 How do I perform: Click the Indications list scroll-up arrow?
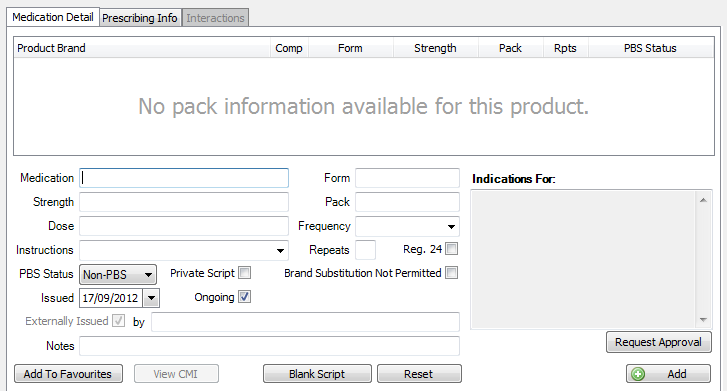703,200
